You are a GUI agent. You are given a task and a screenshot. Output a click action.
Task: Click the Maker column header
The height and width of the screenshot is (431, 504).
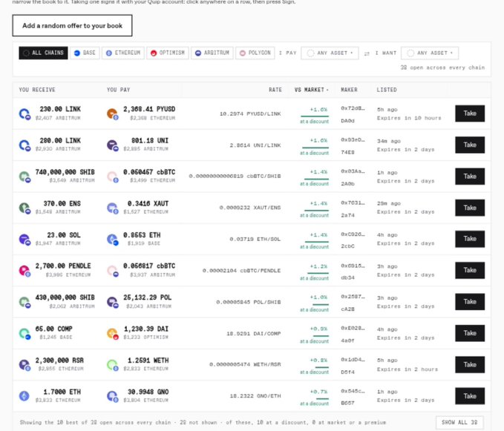[349, 90]
